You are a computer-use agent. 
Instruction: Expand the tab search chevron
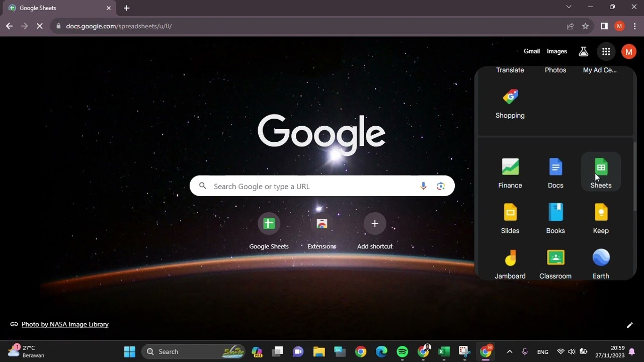[x=569, y=7]
